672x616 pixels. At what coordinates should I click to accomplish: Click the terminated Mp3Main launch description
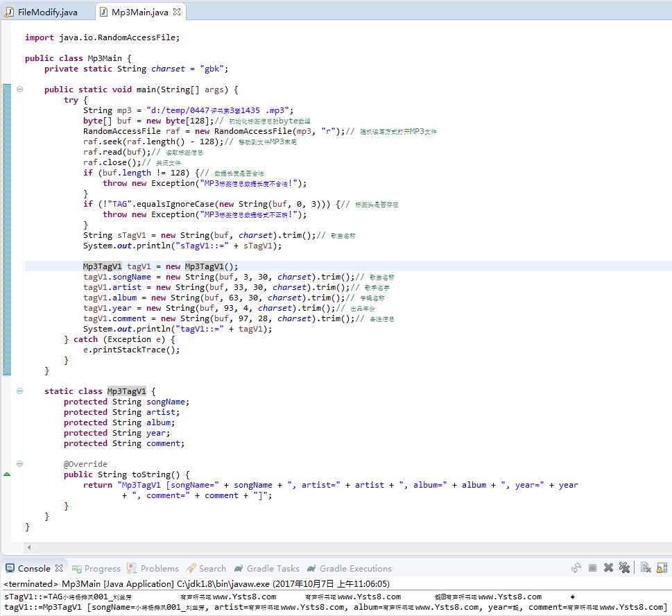[196, 584]
